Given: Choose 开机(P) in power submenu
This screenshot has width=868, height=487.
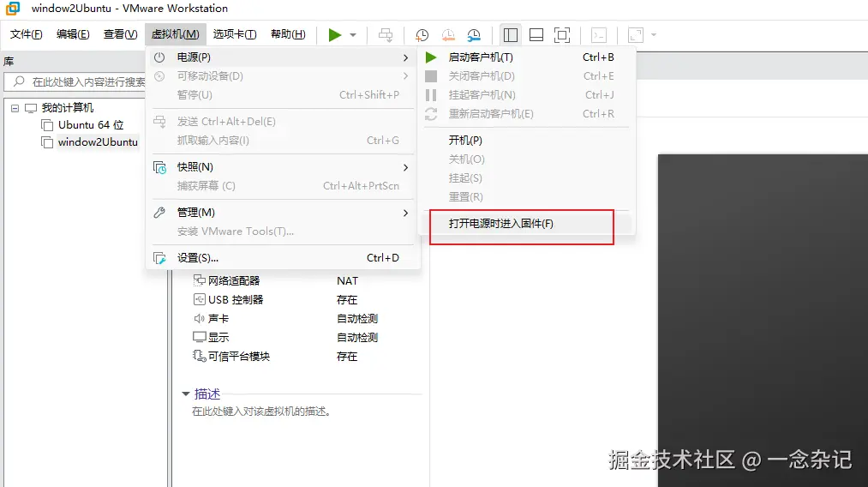Looking at the screenshot, I should pyautogui.click(x=528, y=141).
